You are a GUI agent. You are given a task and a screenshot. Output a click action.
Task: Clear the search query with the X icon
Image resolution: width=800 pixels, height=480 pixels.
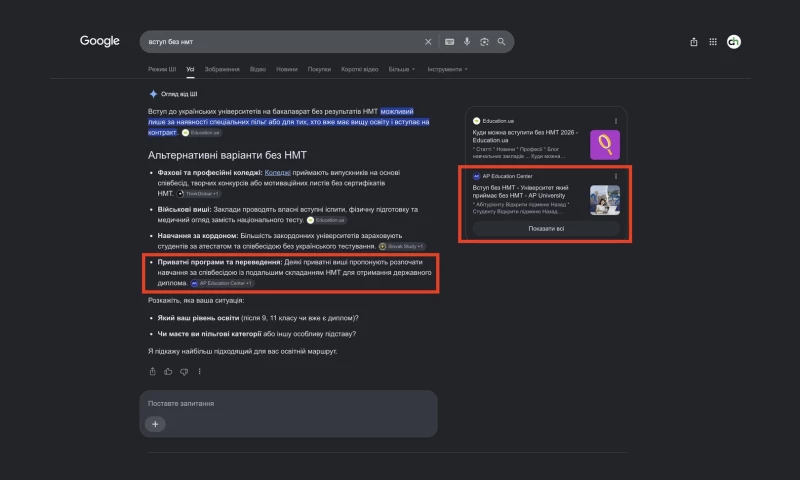(x=428, y=42)
